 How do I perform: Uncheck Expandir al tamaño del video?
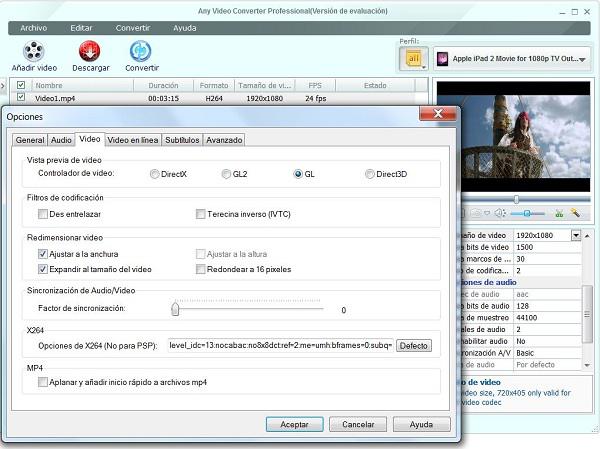(43, 269)
